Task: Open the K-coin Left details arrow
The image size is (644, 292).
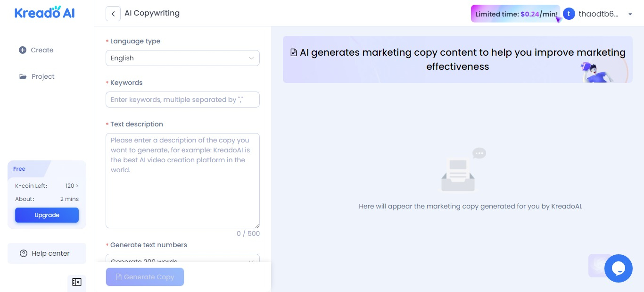Action: coord(77,186)
